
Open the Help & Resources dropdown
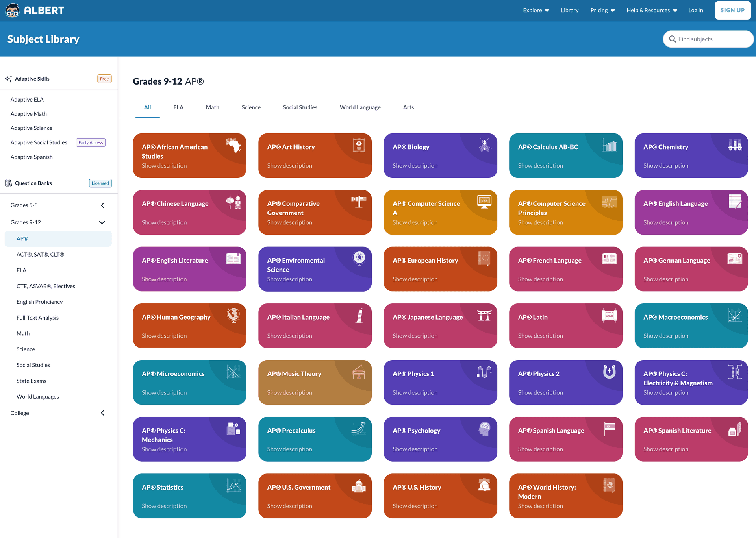(x=652, y=10)
